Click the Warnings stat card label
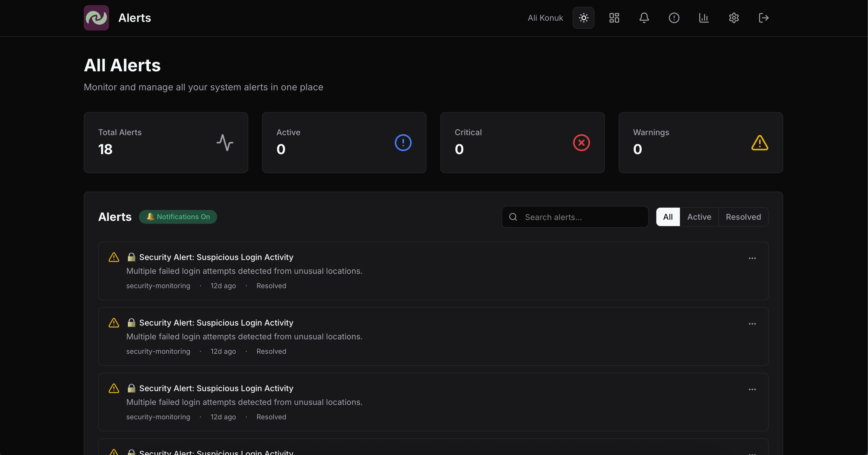The image size is (868, 455). pos(651,132)
